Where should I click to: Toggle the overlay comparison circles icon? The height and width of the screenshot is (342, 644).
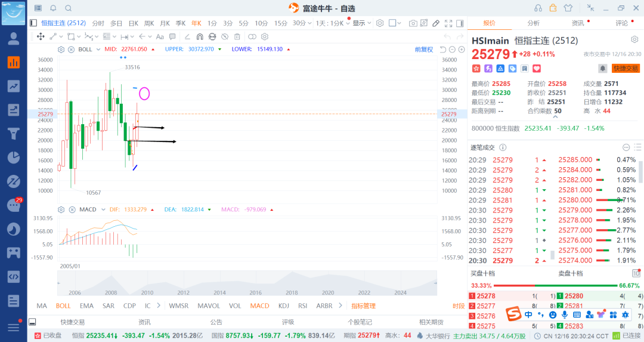[252, 36]
